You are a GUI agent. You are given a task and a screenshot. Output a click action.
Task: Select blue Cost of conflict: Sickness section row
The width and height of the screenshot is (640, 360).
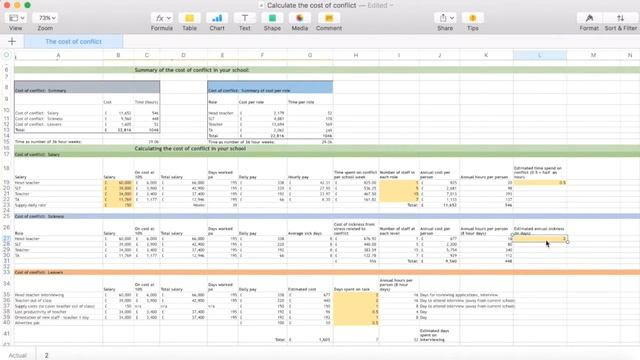tap(327, 216)
